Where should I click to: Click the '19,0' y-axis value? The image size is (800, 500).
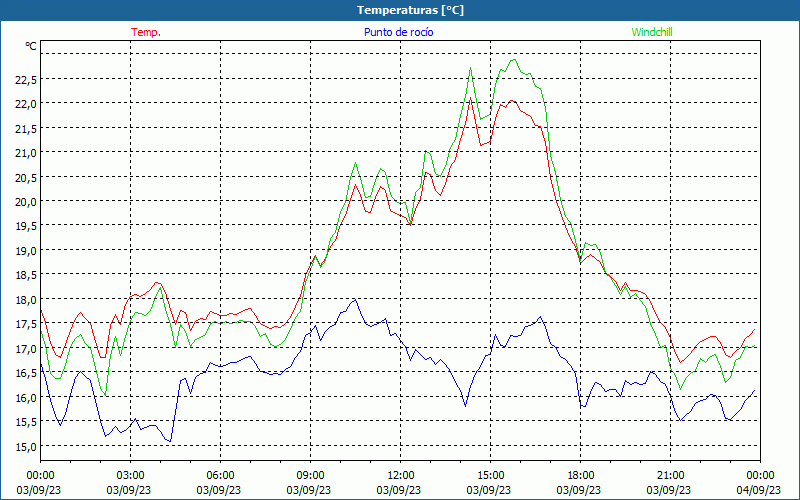[x=26, y=251]
